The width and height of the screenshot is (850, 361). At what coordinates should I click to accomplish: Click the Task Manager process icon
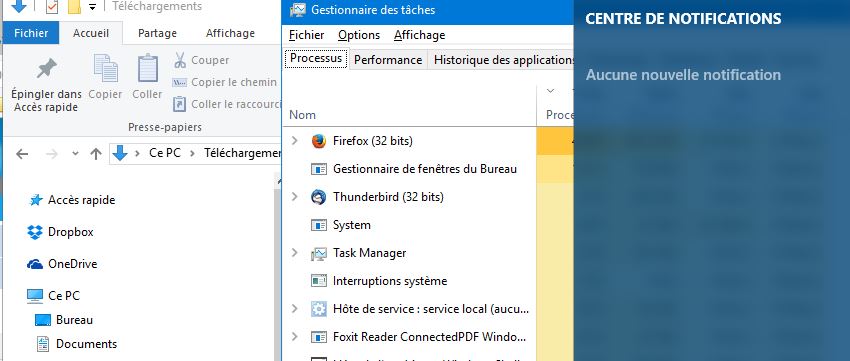tap(319, 253)
